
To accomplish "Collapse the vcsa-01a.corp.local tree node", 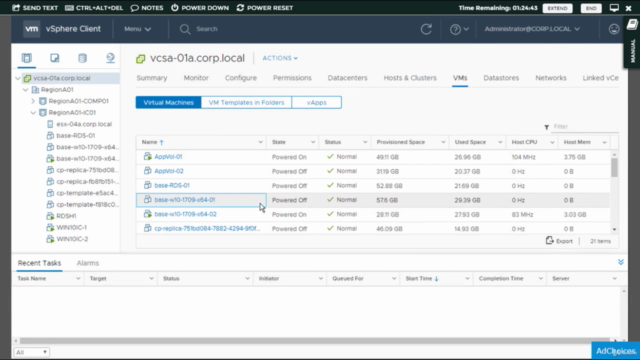I will coord(18,78).
